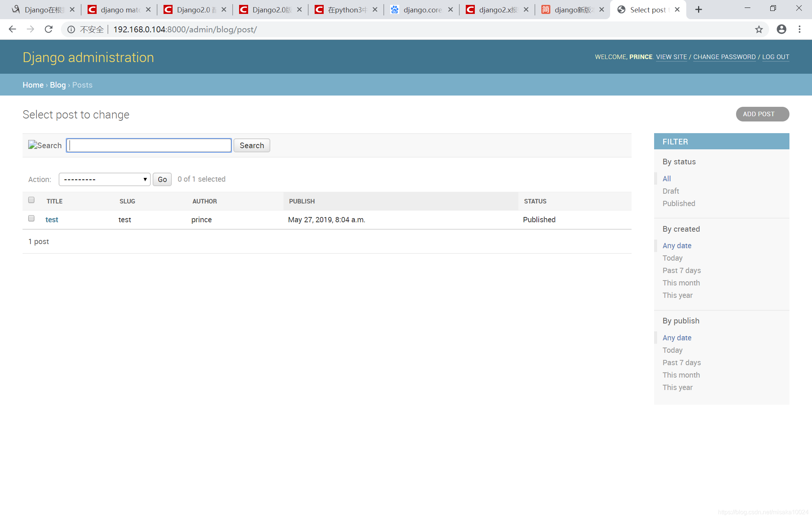Bookmark this page with star icon
Screen dimensions: 812x519
coord(759,29)
